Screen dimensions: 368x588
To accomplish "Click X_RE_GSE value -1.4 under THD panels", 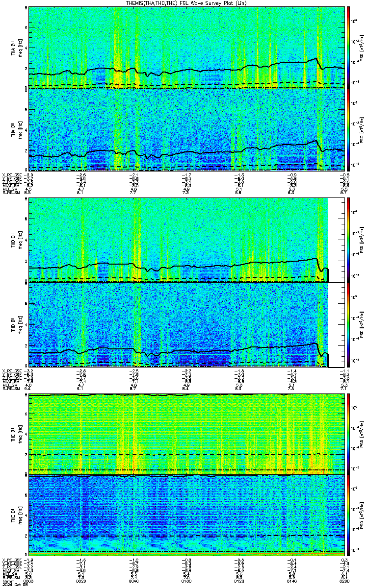I will (292, 371).
